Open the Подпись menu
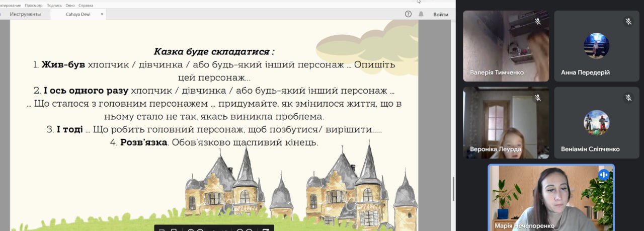The image size is (644, 231). [54, 5]
